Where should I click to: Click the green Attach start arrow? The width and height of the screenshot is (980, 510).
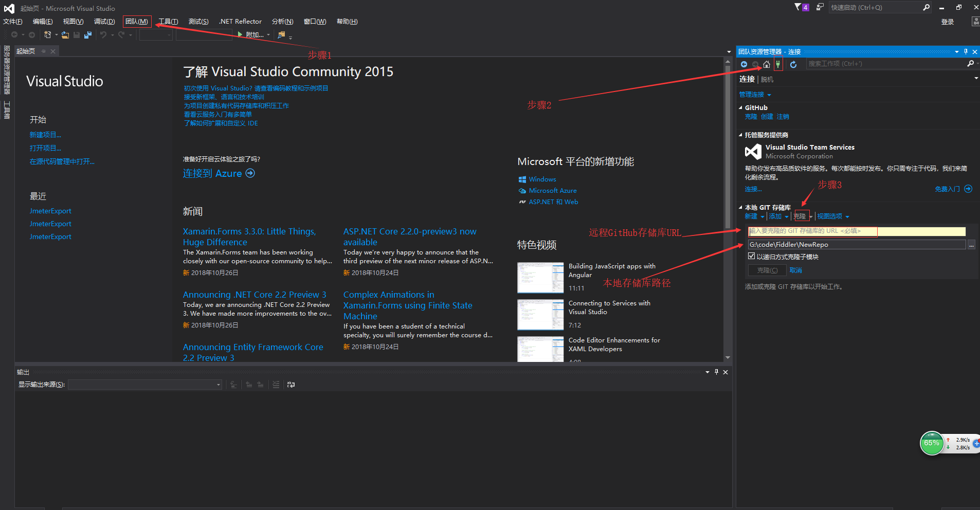point(240,34)
